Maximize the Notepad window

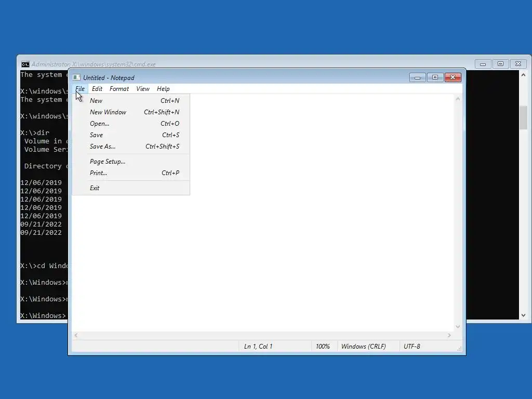point(435,78)
